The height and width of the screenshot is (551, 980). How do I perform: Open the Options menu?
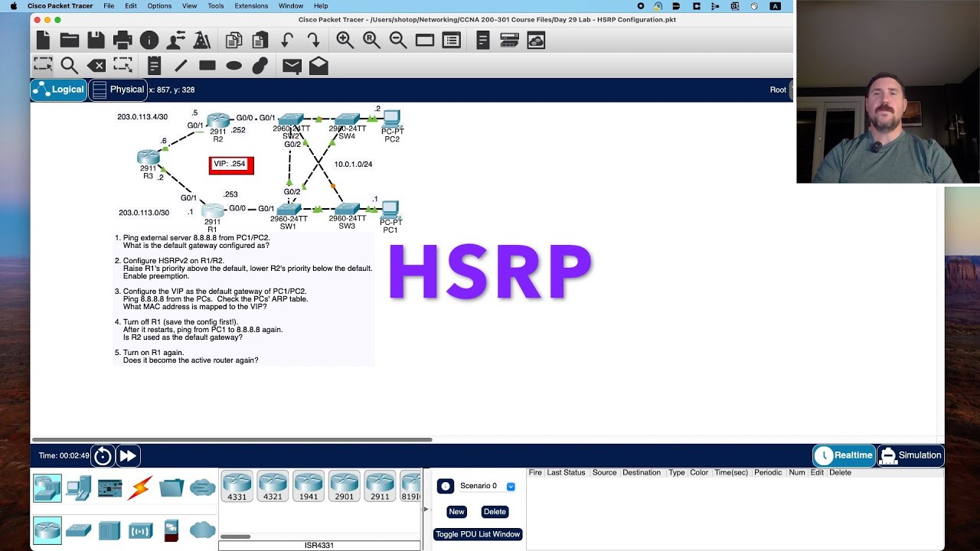[159, 6]
